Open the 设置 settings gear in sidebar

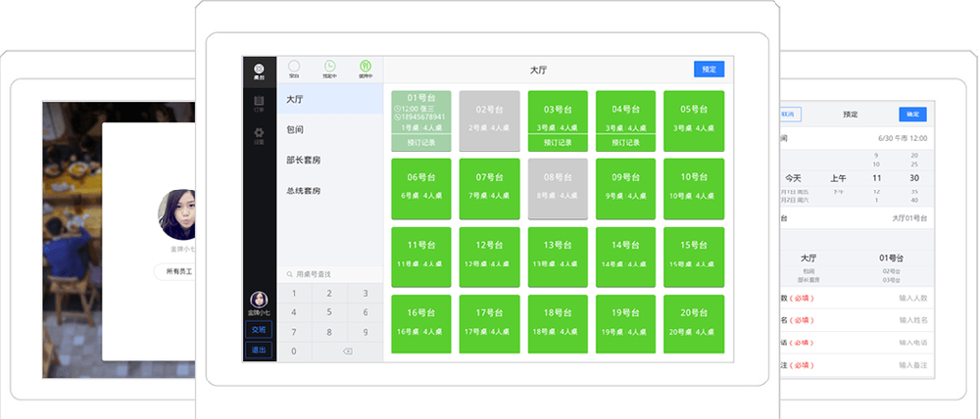tap(259, 135)
